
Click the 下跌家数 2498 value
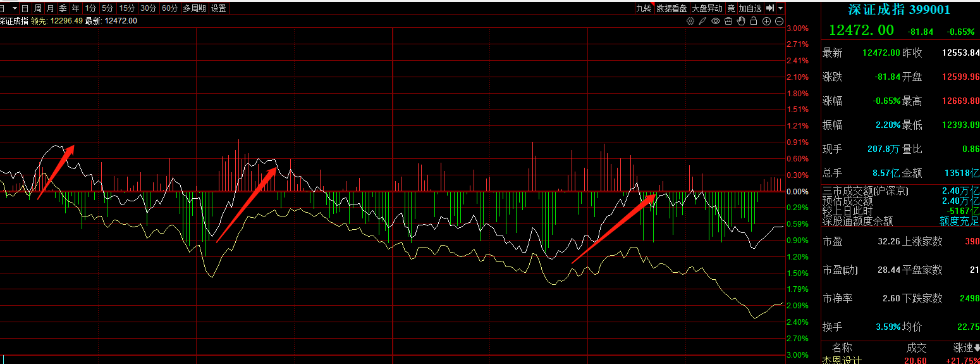coord(969,298)
